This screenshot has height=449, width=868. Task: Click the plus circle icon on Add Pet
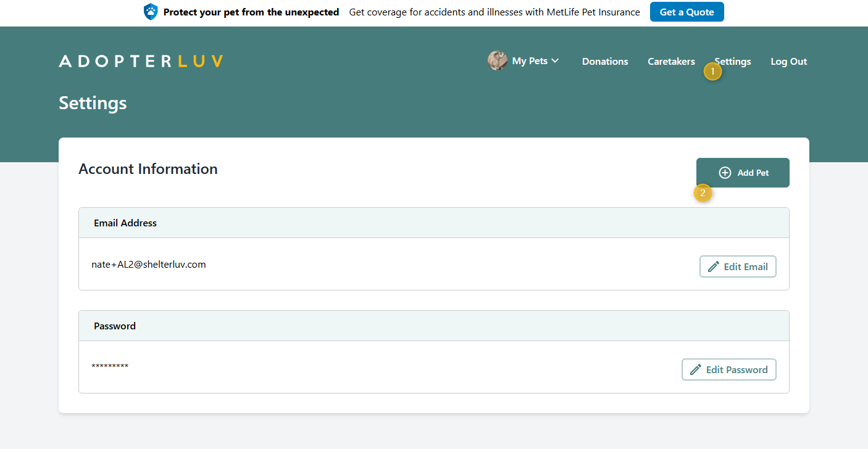tap(725, 173)
